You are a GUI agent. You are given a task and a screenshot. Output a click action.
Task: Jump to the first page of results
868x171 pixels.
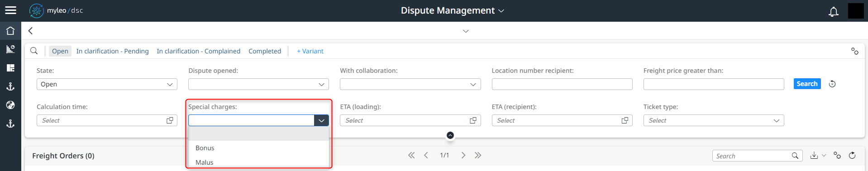tap(411, 155)
